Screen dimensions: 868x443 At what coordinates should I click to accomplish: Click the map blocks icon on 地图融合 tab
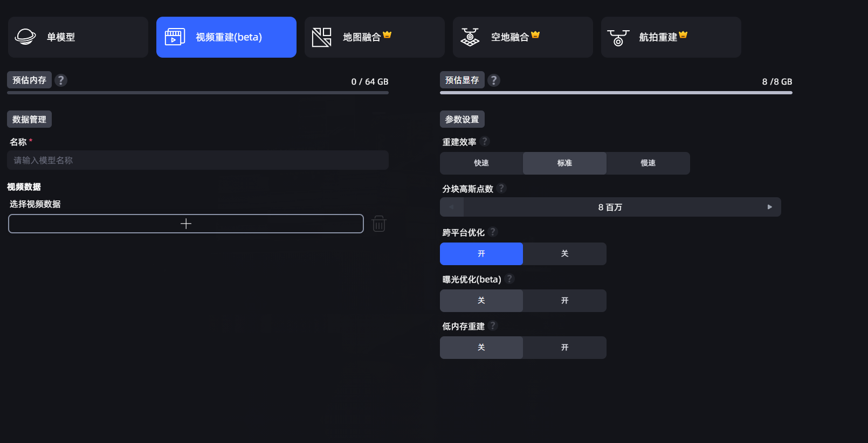click(322, 37)
